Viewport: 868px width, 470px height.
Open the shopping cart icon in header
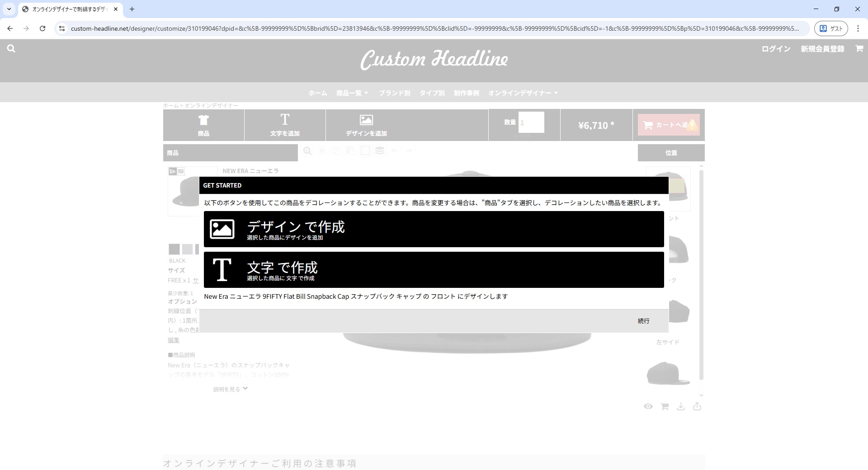click(859, 49)
